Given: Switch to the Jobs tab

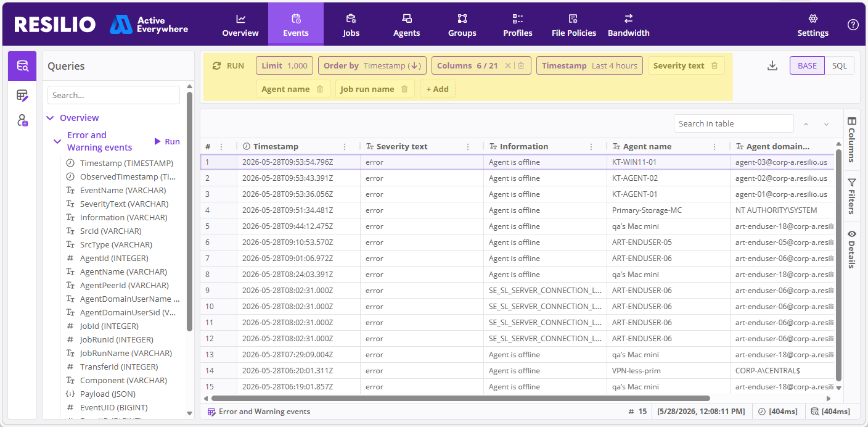Looking at the screenshot, I should point(351,25).
